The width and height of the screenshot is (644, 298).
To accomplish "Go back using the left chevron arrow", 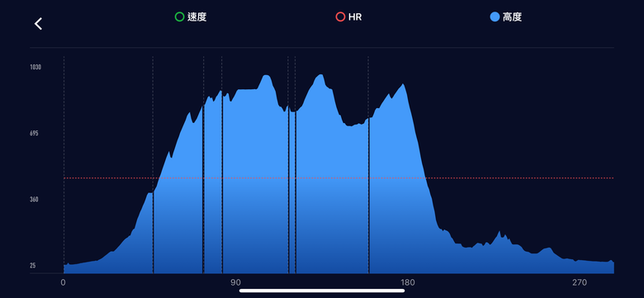I will click(38, 24).
